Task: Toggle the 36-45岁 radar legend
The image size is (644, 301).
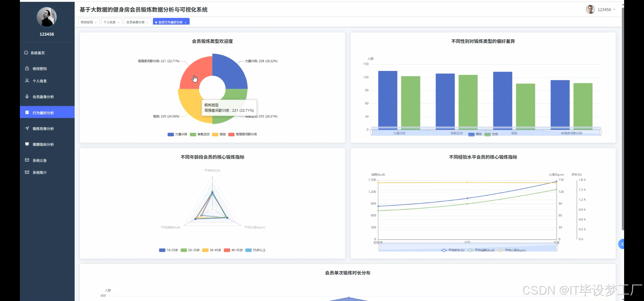Action: click(212, 250)
